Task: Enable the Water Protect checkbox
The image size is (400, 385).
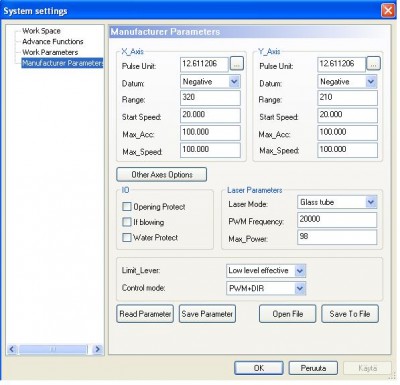Action: pos(127,237)
